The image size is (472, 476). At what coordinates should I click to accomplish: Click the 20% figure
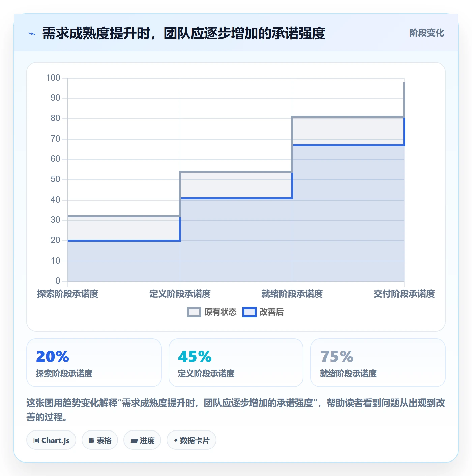[53, 357]
